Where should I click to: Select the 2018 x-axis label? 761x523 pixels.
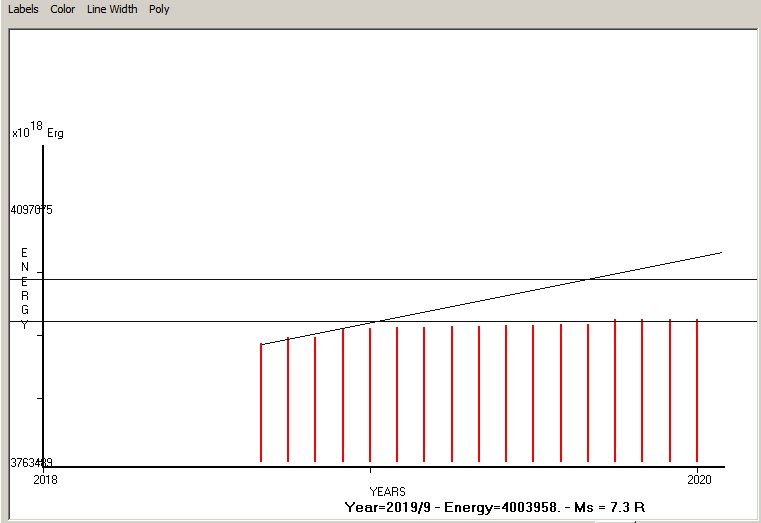pyautogui.click(x=45, y=480)
